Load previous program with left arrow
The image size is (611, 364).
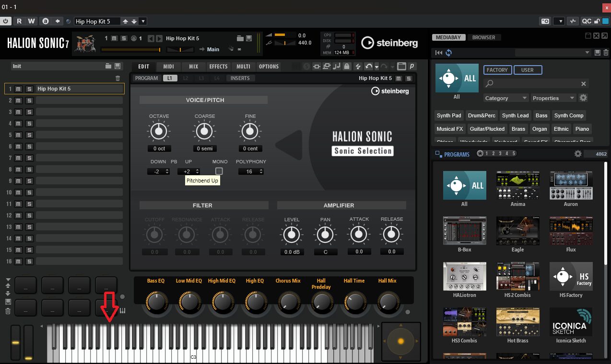click(151, 38)
